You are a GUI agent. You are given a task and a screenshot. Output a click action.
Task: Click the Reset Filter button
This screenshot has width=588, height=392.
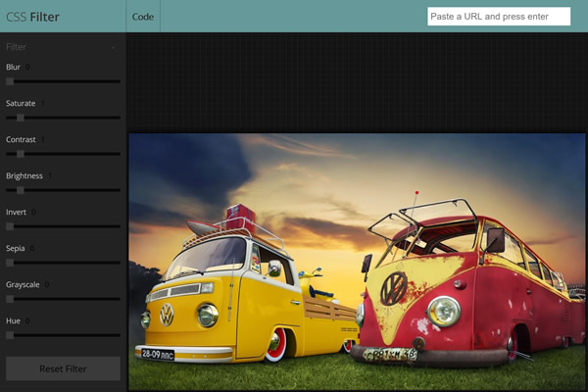point(63,368)
